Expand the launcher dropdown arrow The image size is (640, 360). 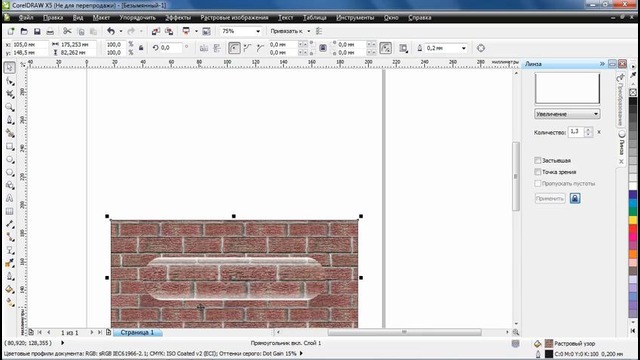point(196,31)
